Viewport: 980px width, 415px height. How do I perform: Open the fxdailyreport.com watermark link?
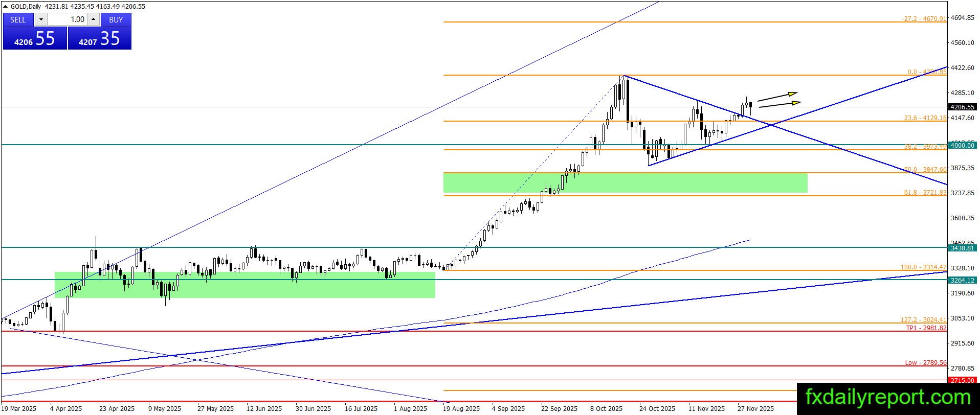click(888, 397)
